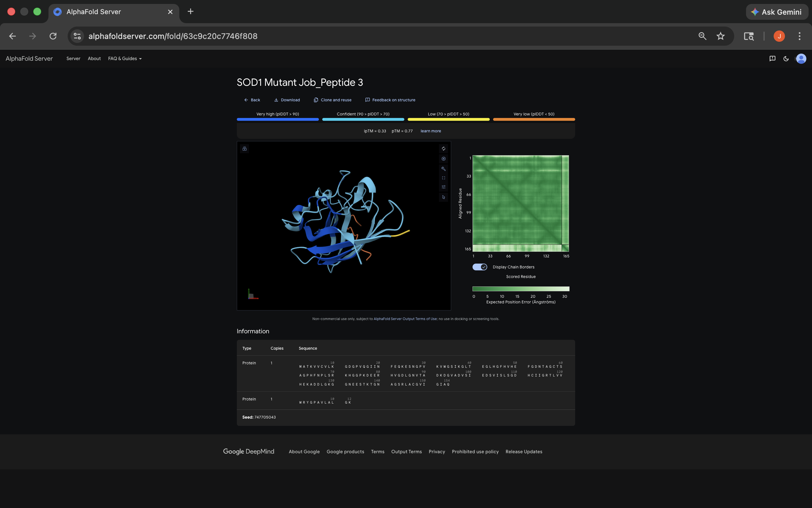Download the prediction results

[x=287, y=100]
